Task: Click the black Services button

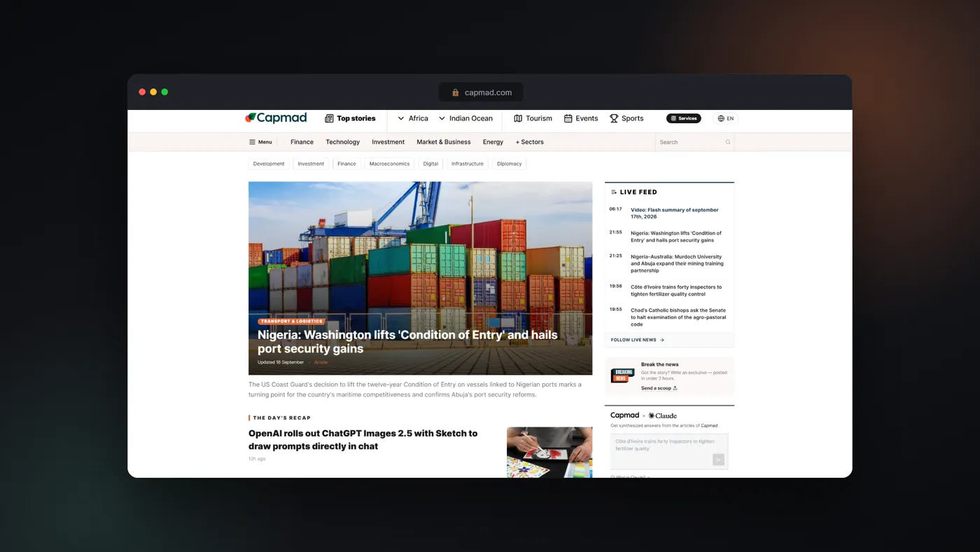Action: tap(684, 118)
